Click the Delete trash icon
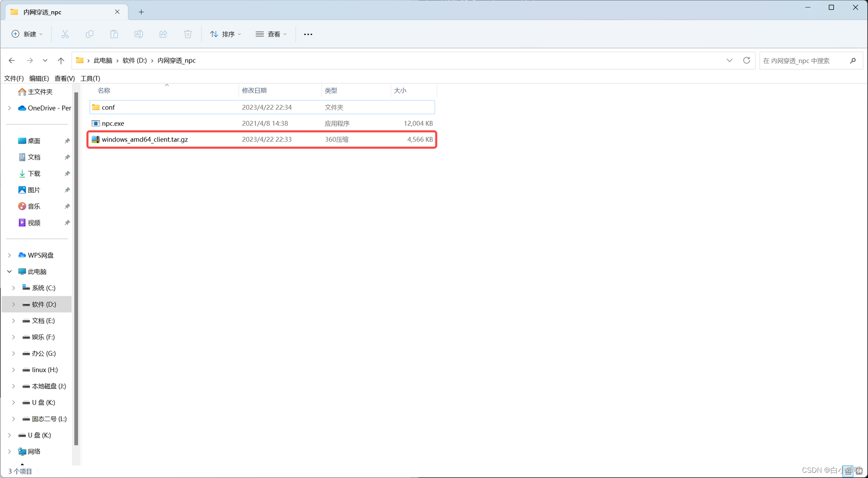Viewport: 868px width, 478px height. 187,34
